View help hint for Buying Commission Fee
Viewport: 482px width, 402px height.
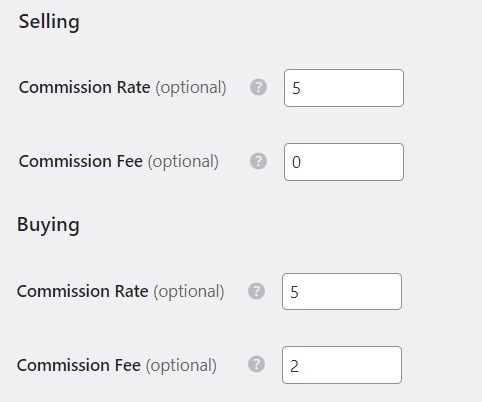click(x=256, y=364)
